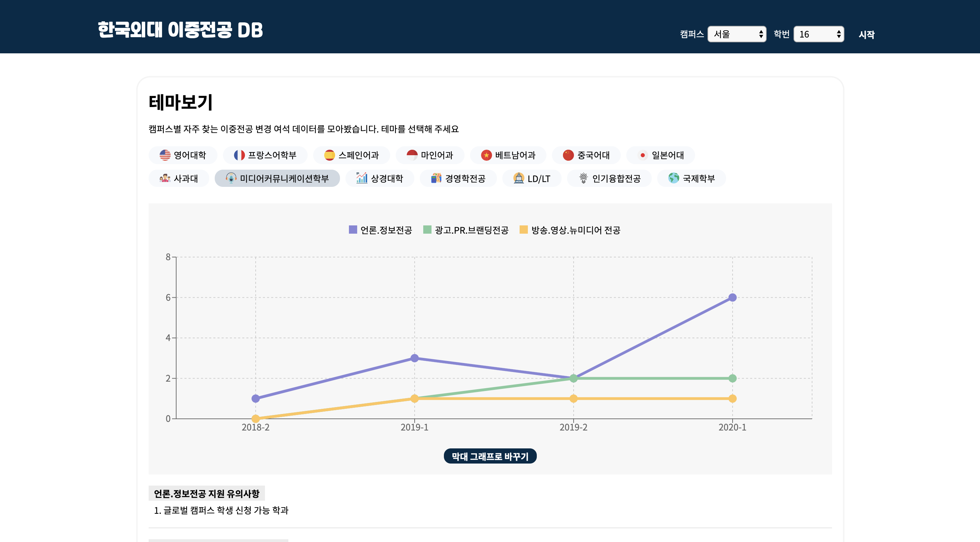Click the Vietnam flag icon for 베트남어과

486,155
